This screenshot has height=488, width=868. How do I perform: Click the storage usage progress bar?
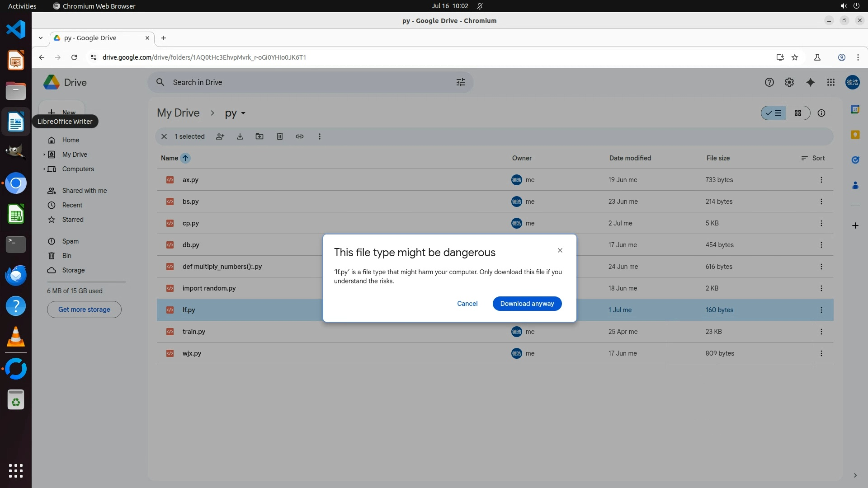click(86, 282)
